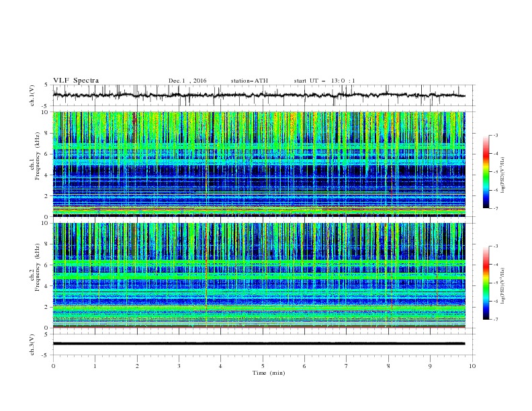Viewport: 532px width, 411px height.
Task: Click time axis tick label "8"
Action: point(388,366)
